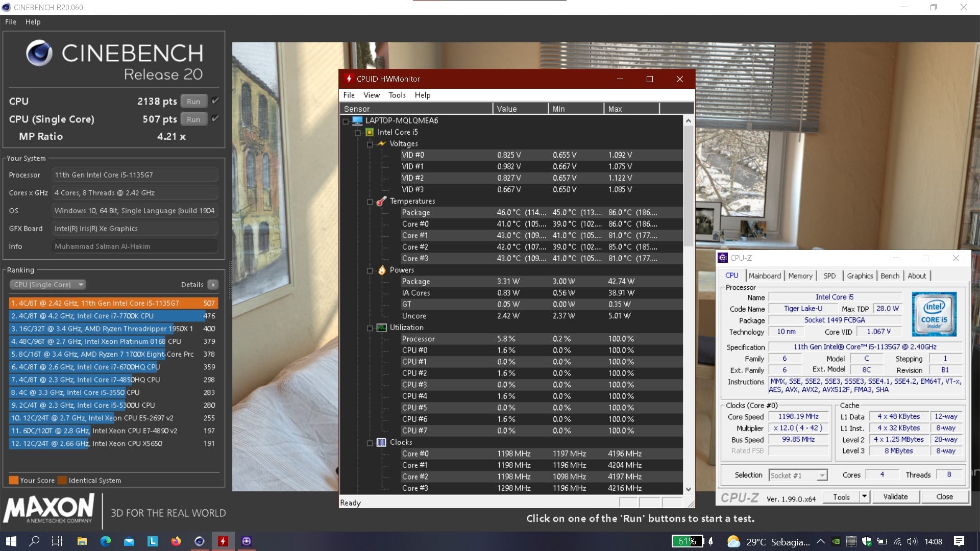
Task: Click the Value column header in HWMonitor
Action: [x=520, y=109]
